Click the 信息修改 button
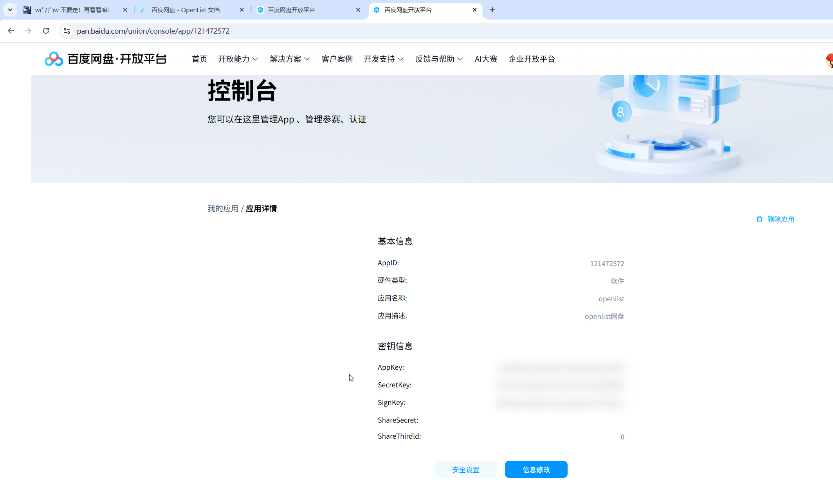This screenshot has height=504, width=833. coord(536,470)
